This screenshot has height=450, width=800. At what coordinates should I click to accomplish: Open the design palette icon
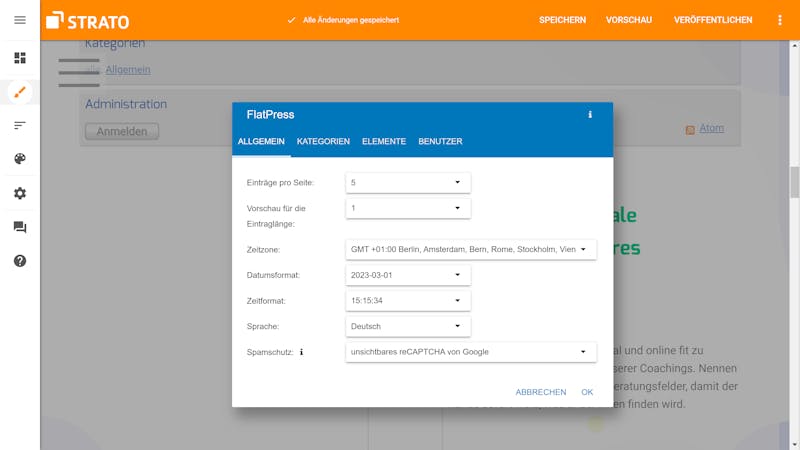click(x=20, y=159)
